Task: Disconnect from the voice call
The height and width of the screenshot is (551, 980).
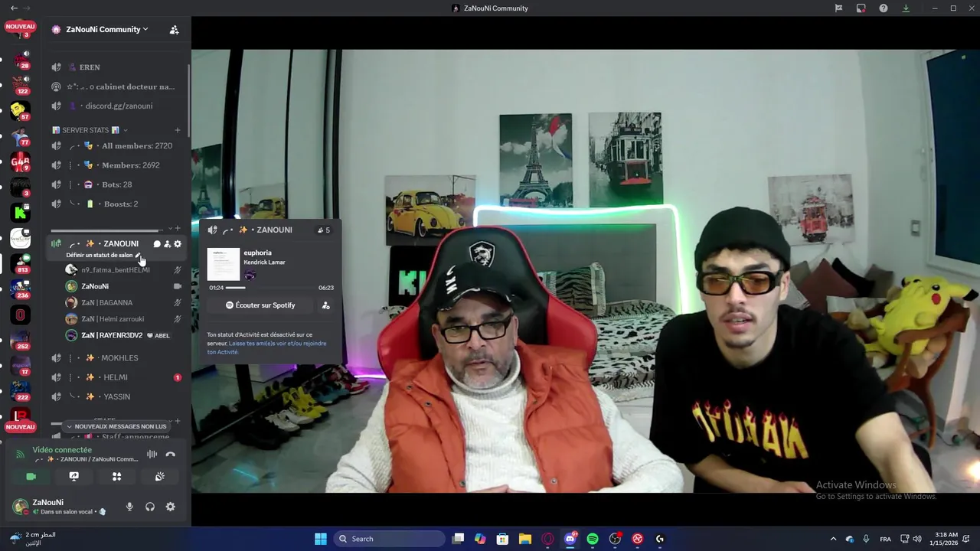Action: (171, 455)
